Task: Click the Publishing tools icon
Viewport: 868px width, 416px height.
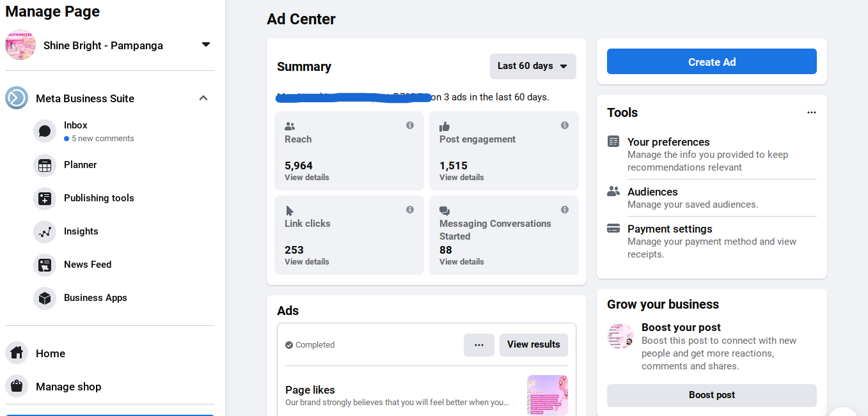Action: pos(45,199)
